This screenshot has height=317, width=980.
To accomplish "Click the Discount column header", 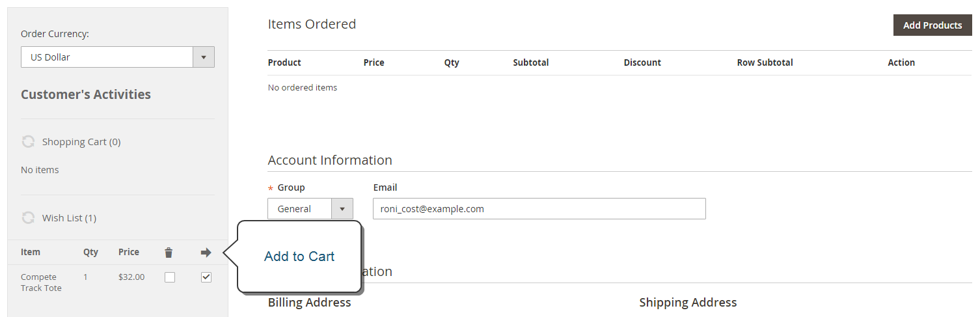I will (642, 62).
